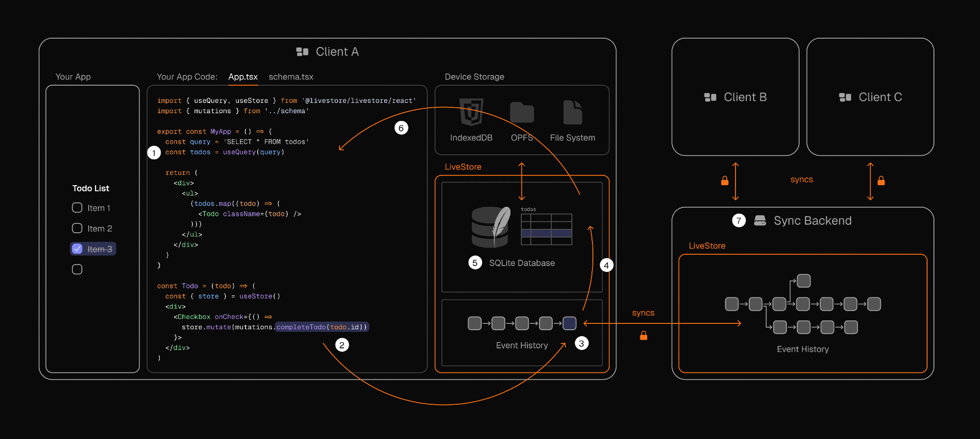Uncheck the Item 3 checkbox

[77, 249]
